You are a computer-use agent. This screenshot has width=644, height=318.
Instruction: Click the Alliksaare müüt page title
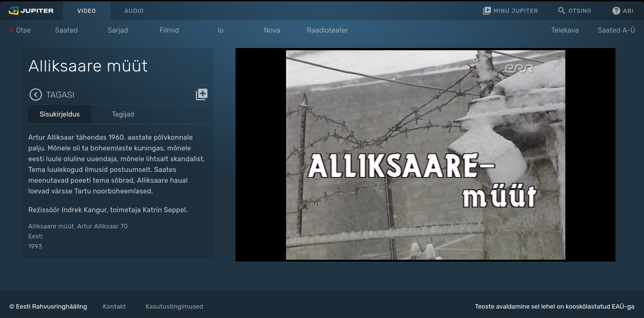(x=88, y=66)
